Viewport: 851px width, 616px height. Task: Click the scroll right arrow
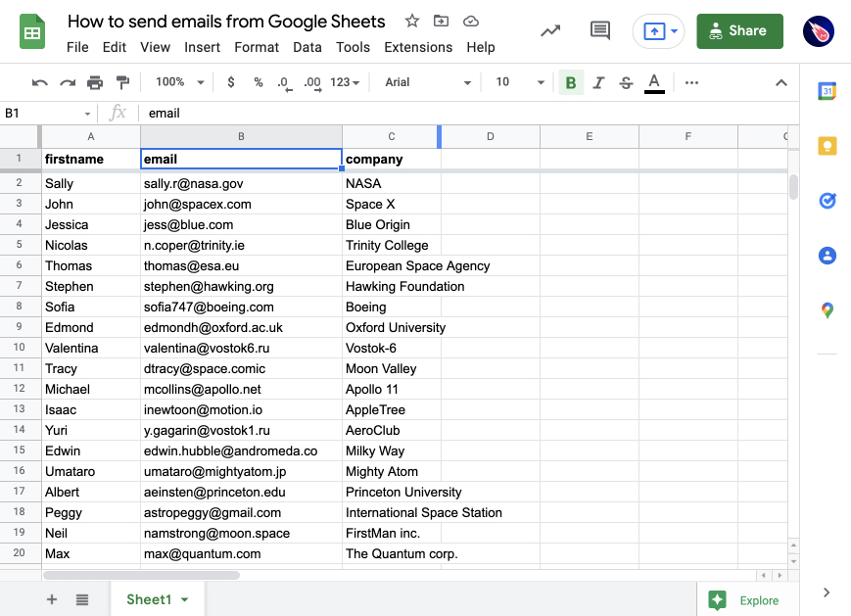[x=780, y=575]
